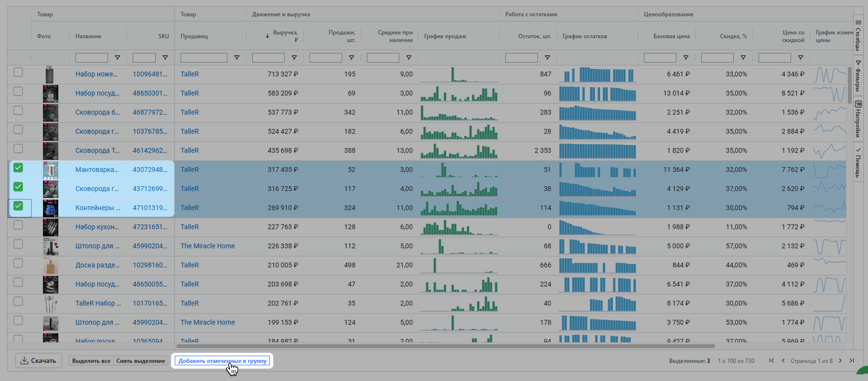Click filter icon for Выручка column

tap(294, 58)
